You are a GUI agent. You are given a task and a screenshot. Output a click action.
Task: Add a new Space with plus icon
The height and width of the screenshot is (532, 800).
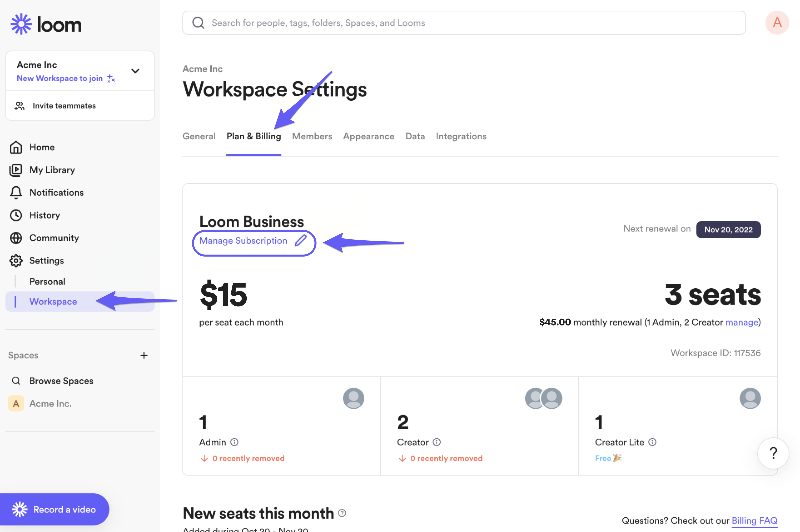(144, 355)
